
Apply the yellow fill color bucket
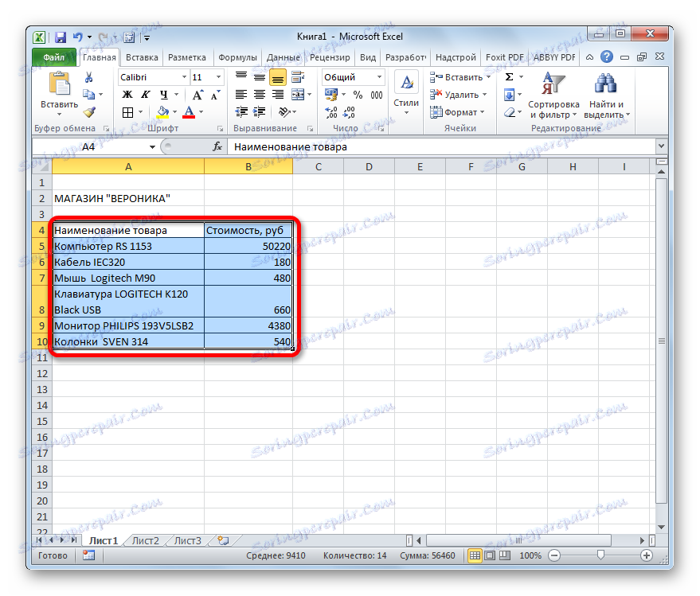(x=163, y=112)
